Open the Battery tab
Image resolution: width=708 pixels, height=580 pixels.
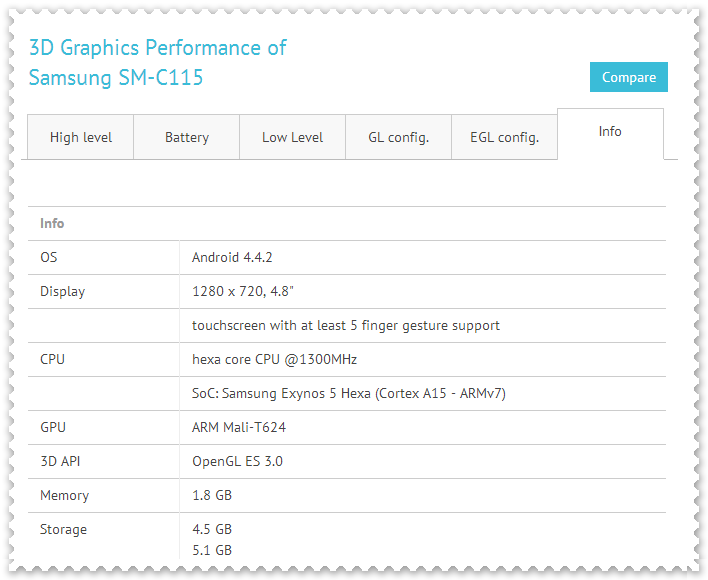click(x=187, y=137)
